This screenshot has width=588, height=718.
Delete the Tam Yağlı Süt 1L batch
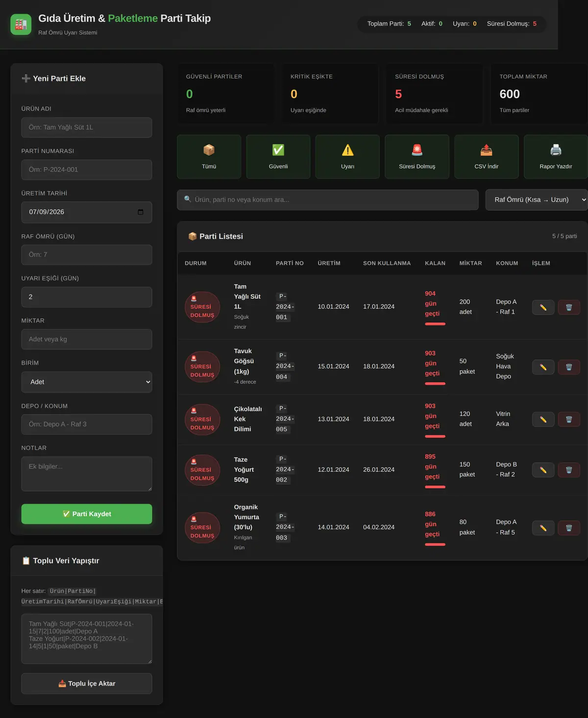(x=569, y=307)
